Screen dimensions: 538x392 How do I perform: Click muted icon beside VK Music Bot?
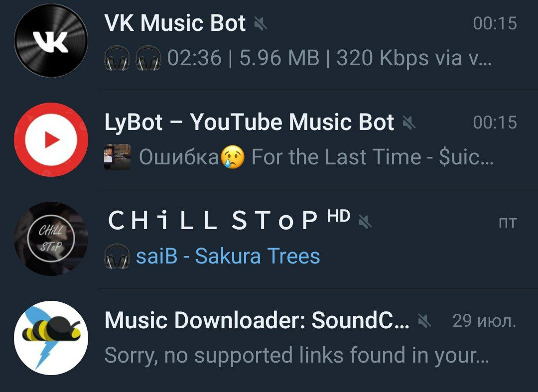click(x=261, y=24)
